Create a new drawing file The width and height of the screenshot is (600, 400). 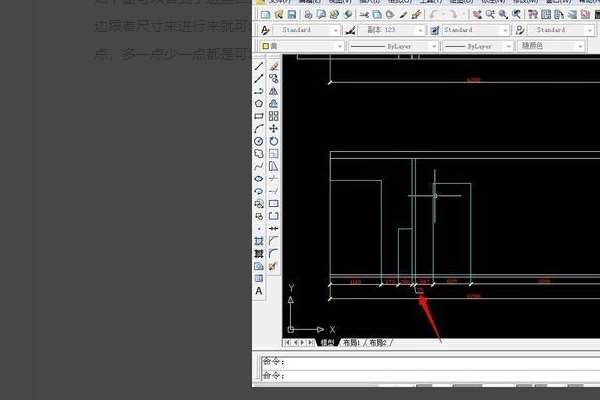(x=265, y=15)
